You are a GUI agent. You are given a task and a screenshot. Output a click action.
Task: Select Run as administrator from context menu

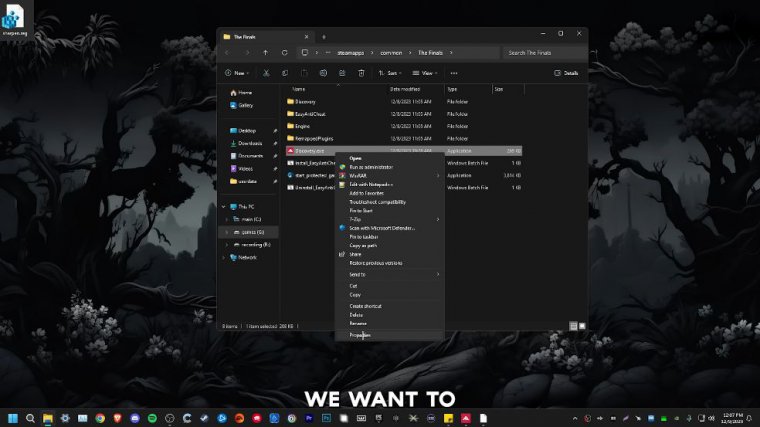[x=371, y=167]
